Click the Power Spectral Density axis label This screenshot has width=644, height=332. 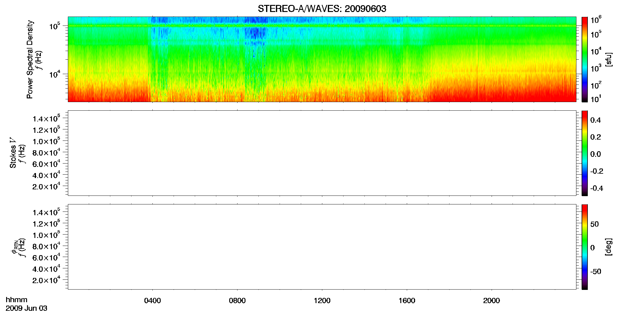coord(30,59)
